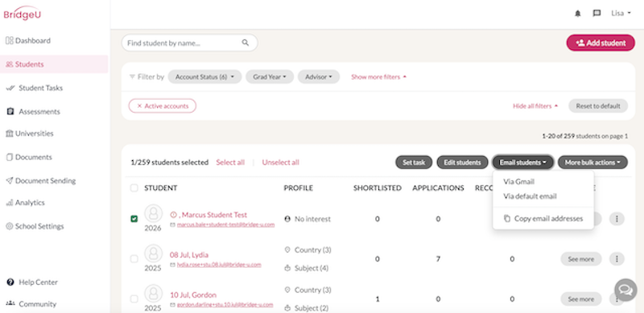The image size is (644, 313).
Task: Open 10 Jul, Gordon student link
Action: tap(193, 295)
